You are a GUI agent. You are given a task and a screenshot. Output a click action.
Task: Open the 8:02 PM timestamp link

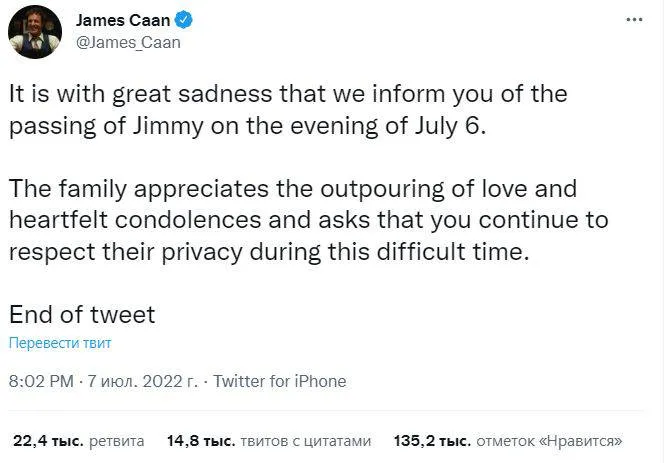[41, 381]
